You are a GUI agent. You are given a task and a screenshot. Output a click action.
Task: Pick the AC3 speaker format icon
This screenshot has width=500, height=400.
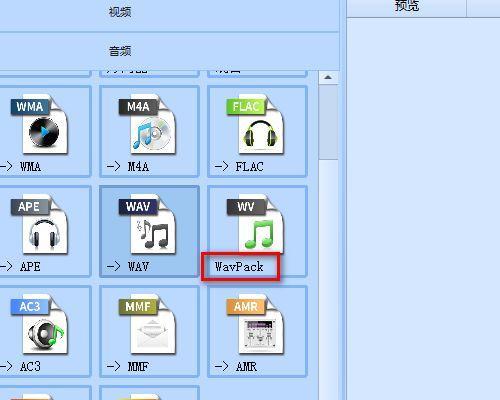pos(40,325)
